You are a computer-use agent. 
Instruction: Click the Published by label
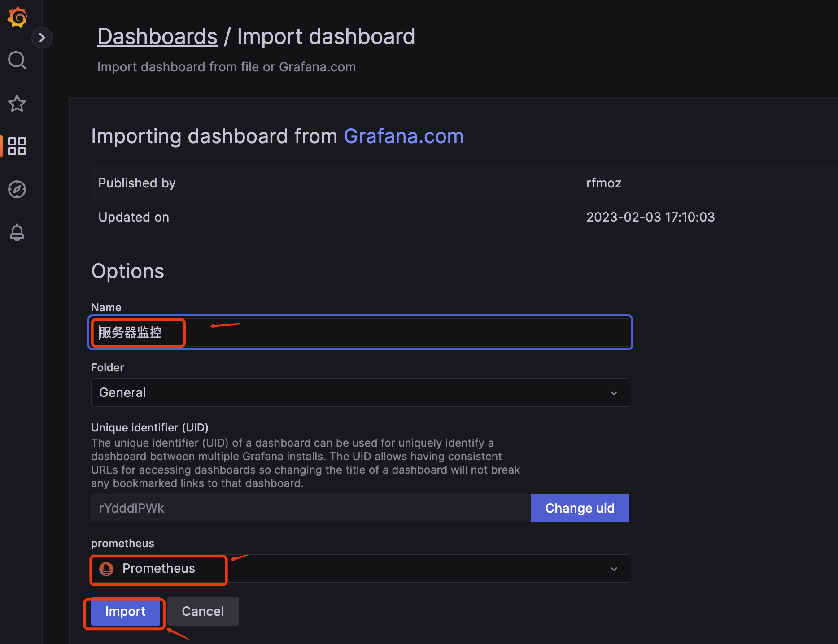click(x=137, y=183)
